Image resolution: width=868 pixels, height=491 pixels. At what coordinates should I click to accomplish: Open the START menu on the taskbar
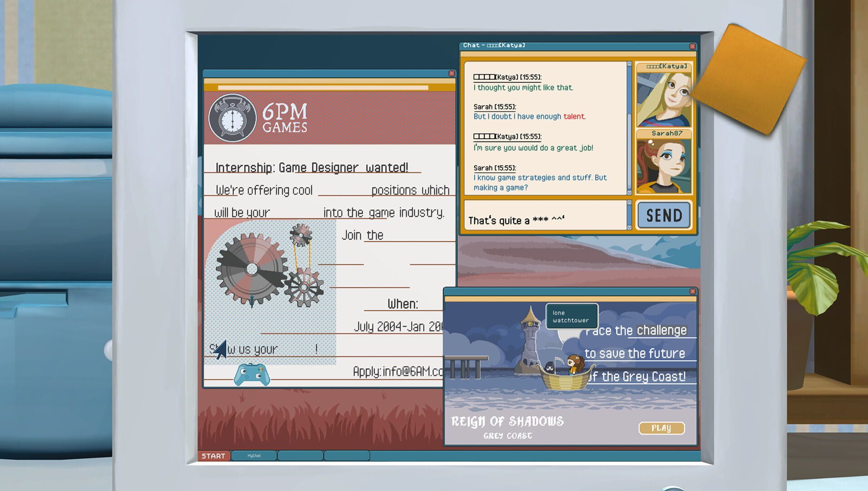(x=213, y=456)
